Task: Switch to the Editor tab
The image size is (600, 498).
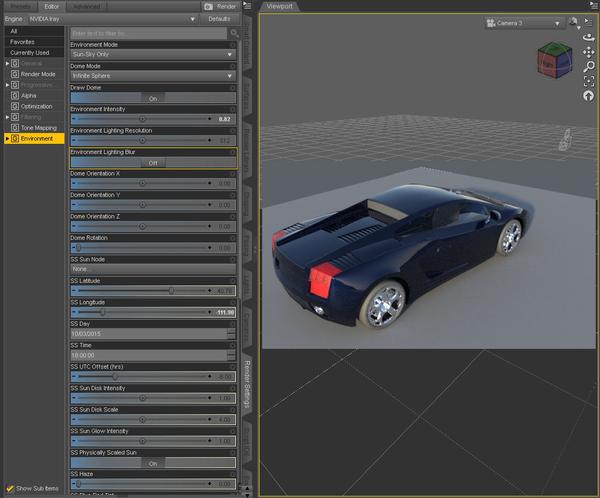Action: (x=51, y=6)
